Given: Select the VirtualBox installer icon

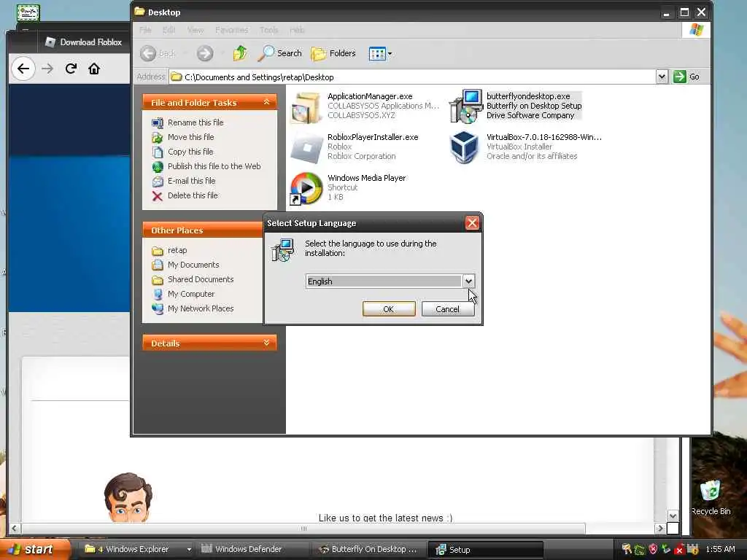Looking at the screenshot, I should [465, 147].
